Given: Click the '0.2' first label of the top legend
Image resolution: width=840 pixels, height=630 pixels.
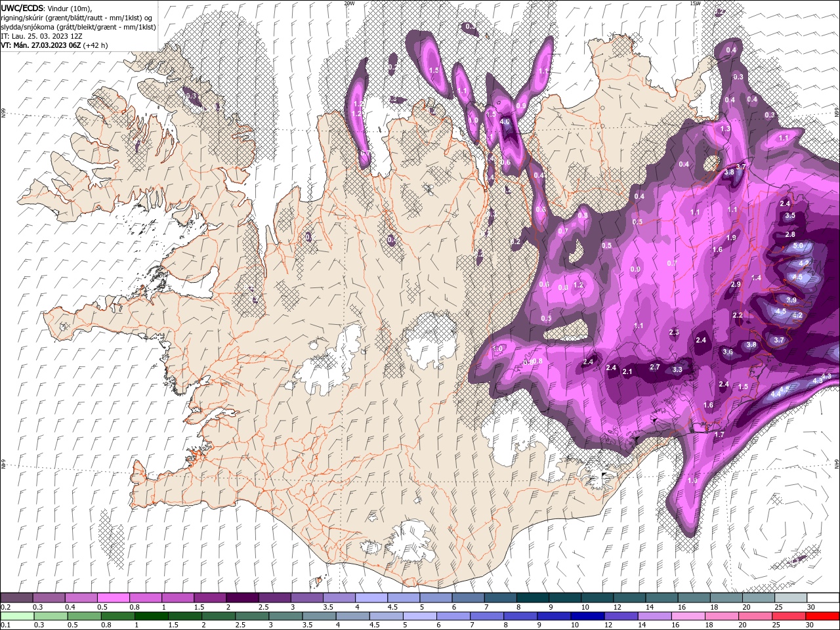Looking at the screenshot, I should 5,606.
